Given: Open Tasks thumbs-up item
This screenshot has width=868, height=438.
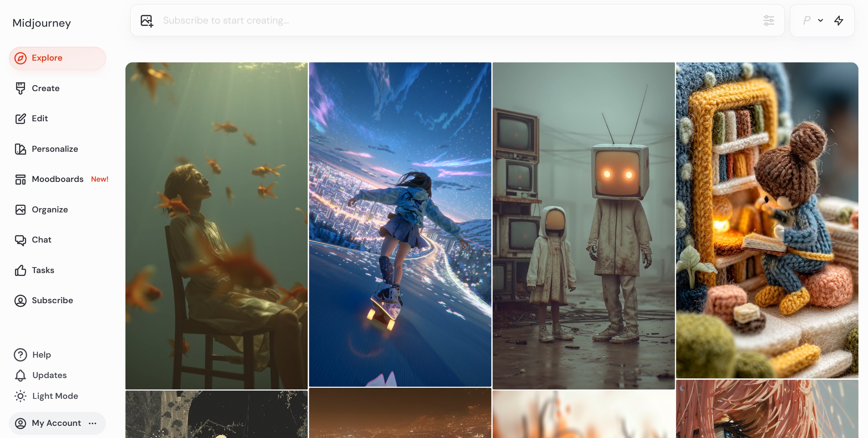Looking at the screenshot, I should (x=20, y=270).
